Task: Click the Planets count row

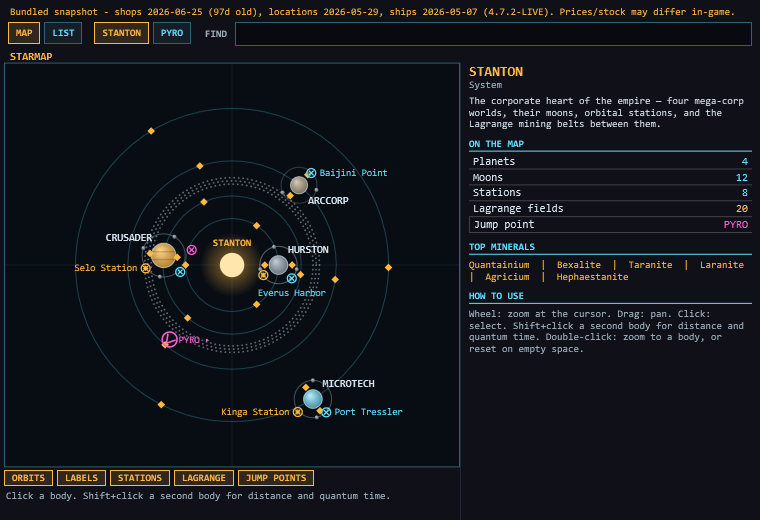Action: pyautogui.click(x=610, y=161)
